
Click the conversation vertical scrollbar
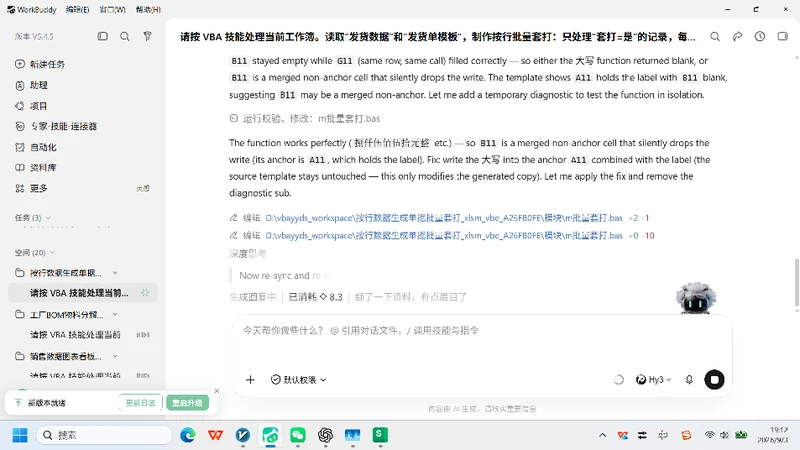tap(796, 283)
